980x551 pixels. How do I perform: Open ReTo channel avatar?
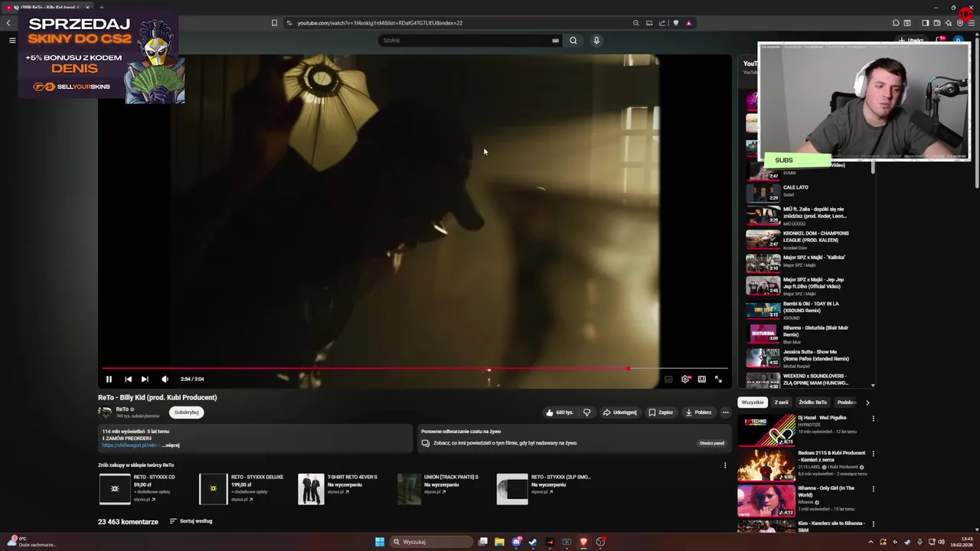point(105,412)
